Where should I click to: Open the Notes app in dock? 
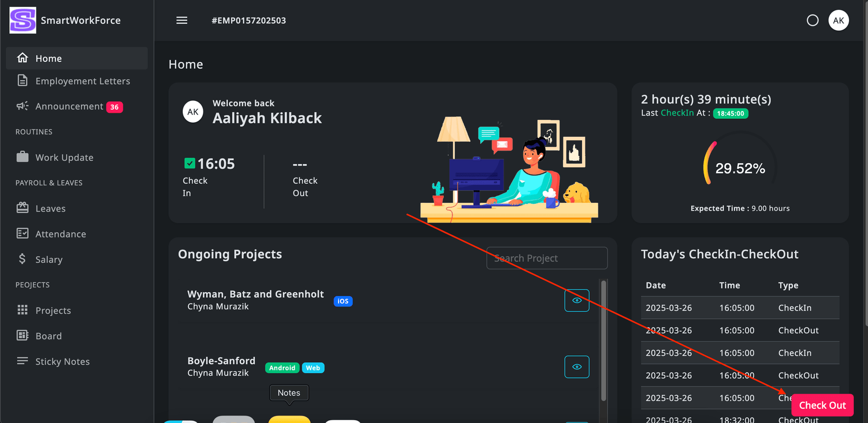(289, 419)
